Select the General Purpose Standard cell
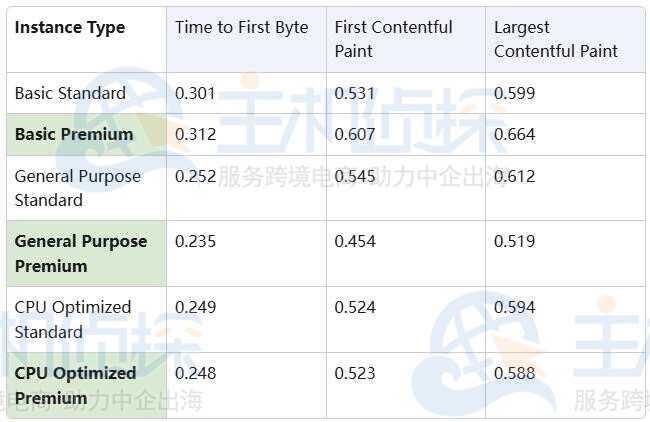 click(x=78, y=188)
